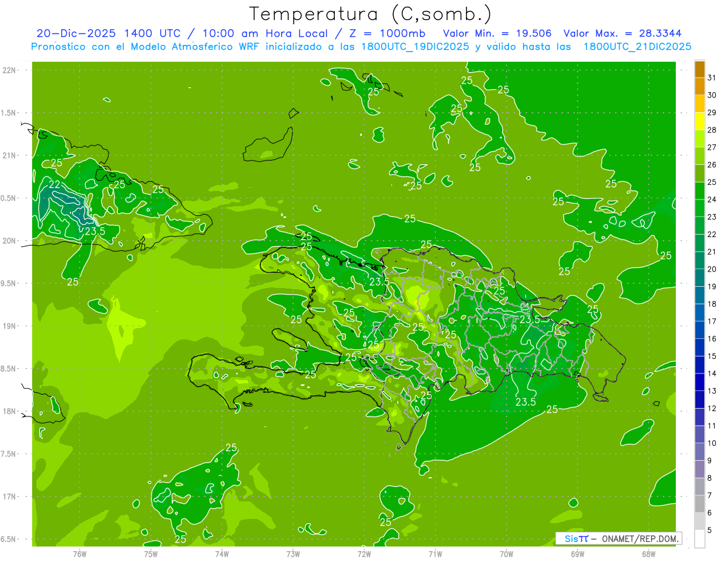
Task: Click the '22N' latitude axis label
Action: click(10, 70)
